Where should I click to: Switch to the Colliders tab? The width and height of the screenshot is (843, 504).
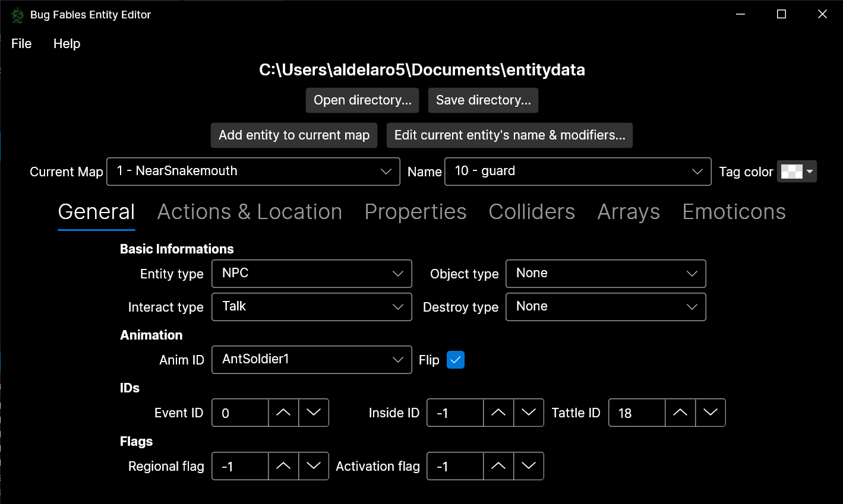click(x=532, y=212)
